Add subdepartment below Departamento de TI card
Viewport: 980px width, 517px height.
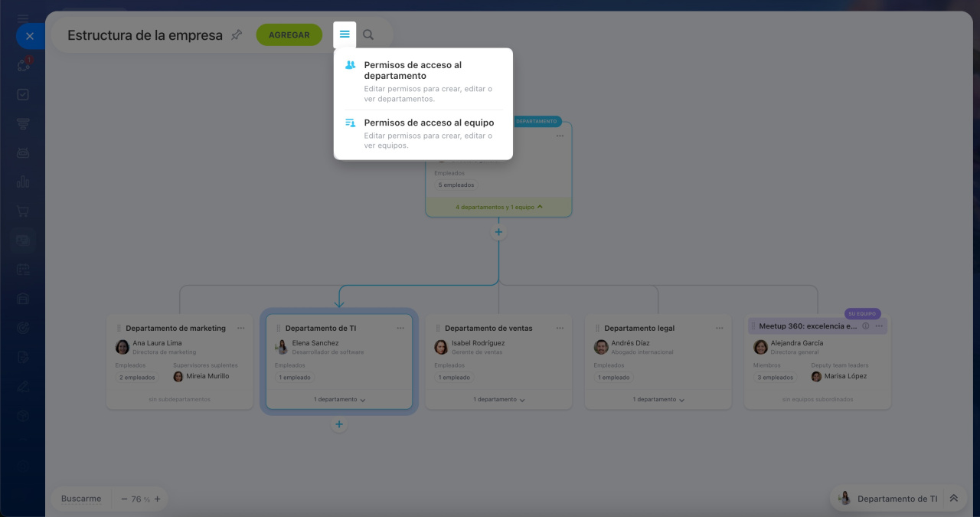pos(339,424)
